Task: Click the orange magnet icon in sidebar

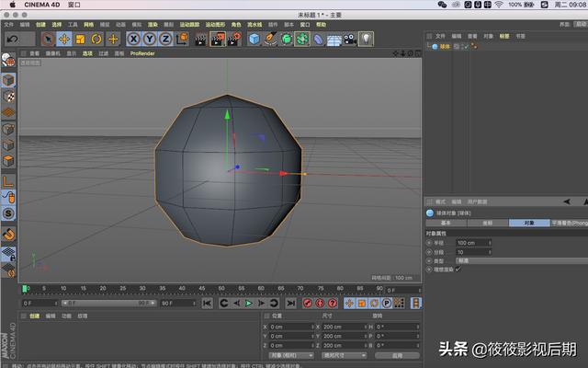Action: [8, 234]
